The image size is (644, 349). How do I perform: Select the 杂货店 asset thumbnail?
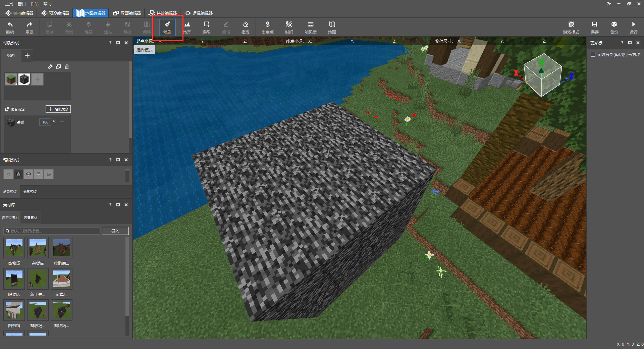pyautogui.click(x=38, y=248)
